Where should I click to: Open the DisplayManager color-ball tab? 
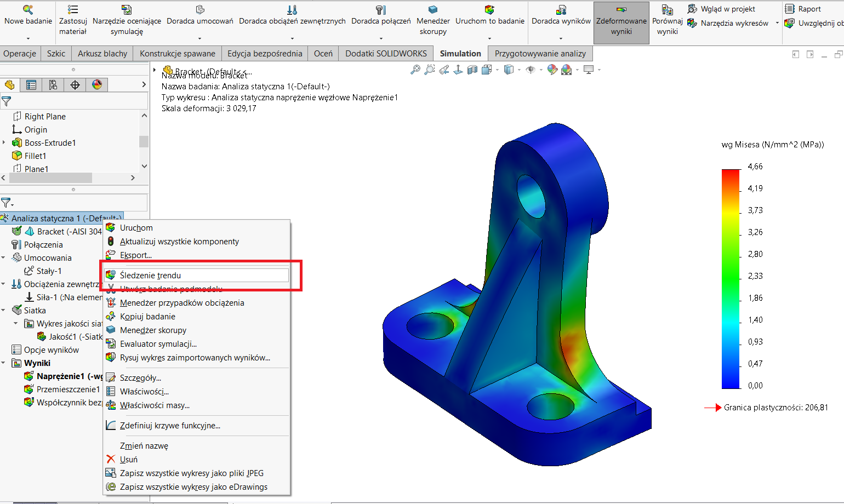click(x=97, y=84)
